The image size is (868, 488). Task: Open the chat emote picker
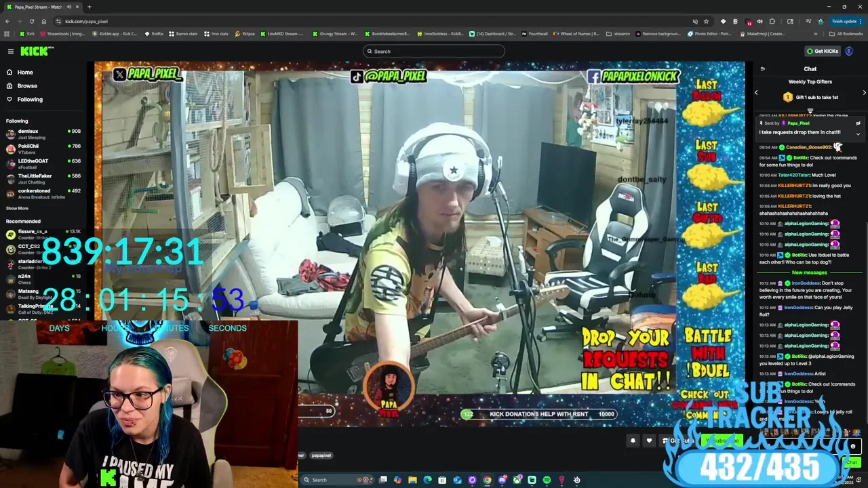pos(853,446)
